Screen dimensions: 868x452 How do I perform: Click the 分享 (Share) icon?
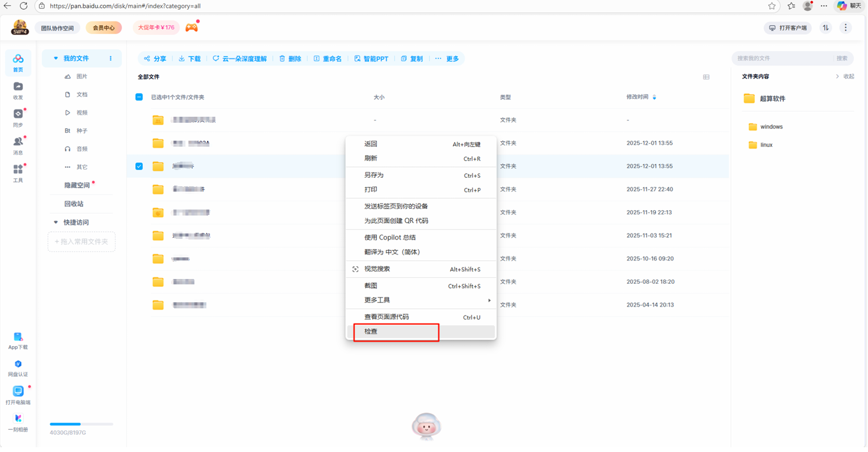click(x=147, y=58)
